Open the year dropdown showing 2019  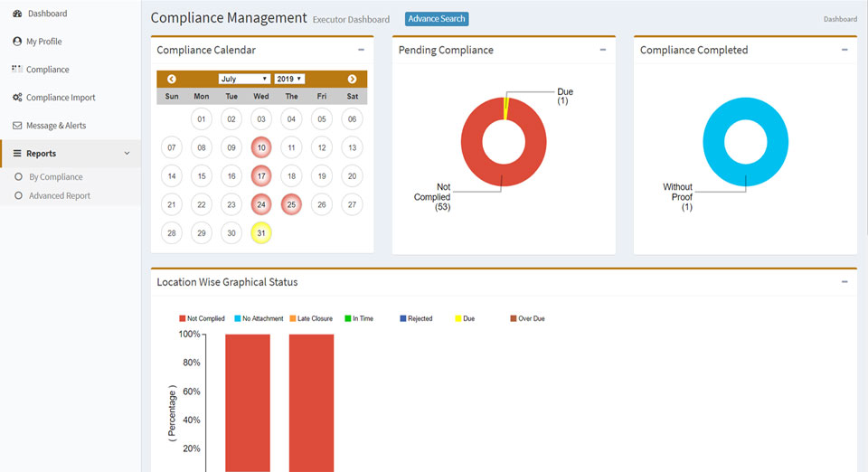[289, 80]
